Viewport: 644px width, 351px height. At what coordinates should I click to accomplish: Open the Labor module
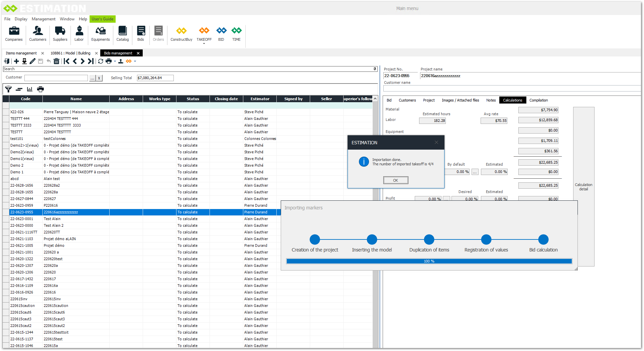[x=79, y=34]
